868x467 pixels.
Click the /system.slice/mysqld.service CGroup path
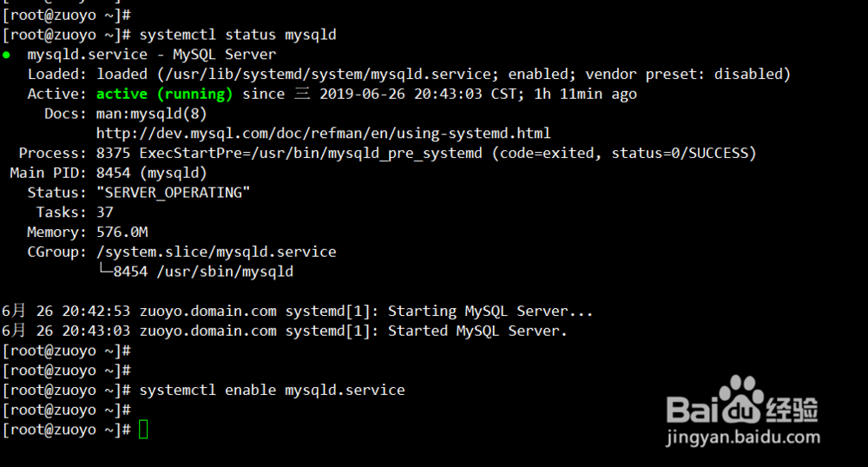click(x=216, y=253)
